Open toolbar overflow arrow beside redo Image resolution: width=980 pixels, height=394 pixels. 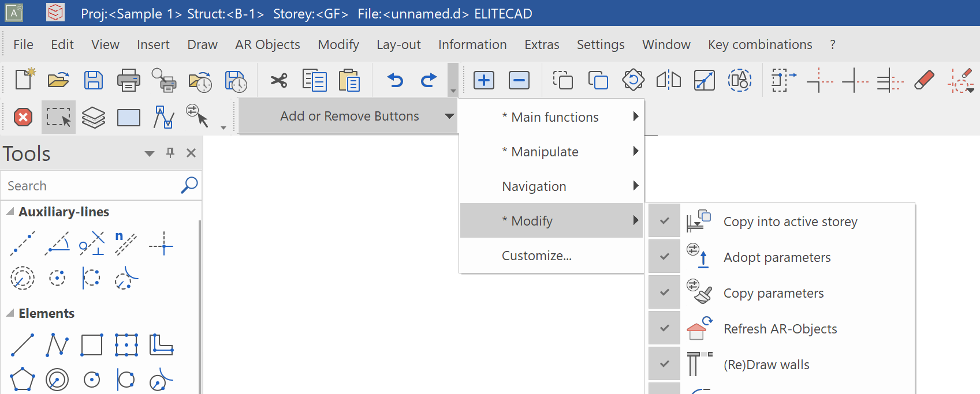(x=453, y=80)
